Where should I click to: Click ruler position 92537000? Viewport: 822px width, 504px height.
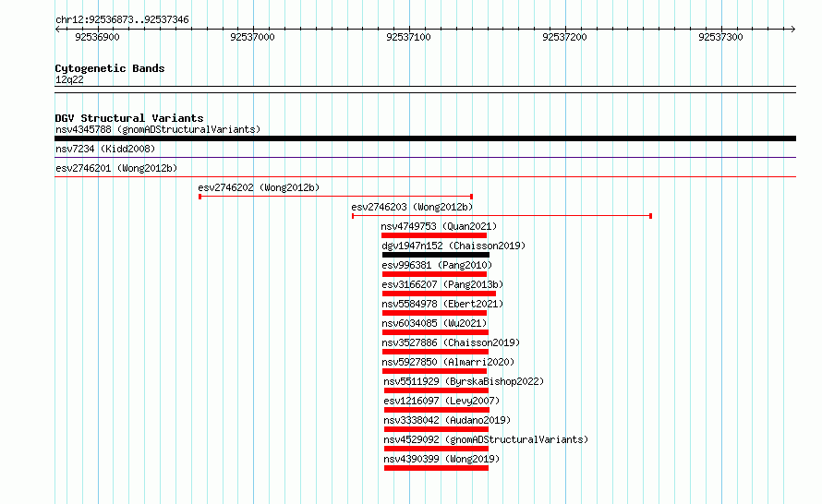click(x=253, y=37)
